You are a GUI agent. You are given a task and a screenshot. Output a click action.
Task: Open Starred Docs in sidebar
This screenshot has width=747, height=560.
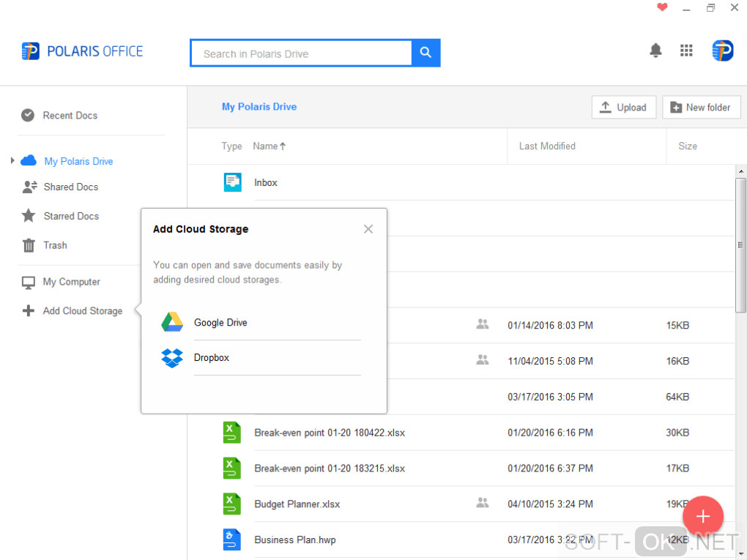pos(70,217)
